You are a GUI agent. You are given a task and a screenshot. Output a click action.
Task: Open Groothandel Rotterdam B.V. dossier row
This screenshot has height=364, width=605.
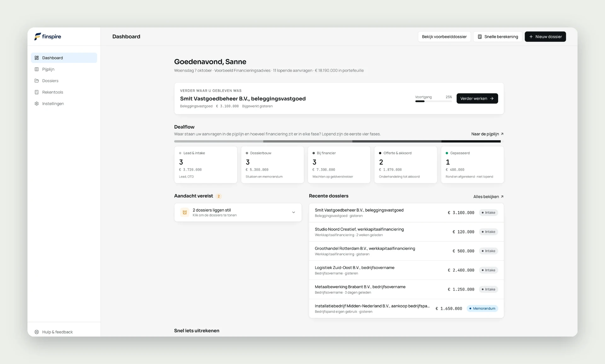[406, 251]
